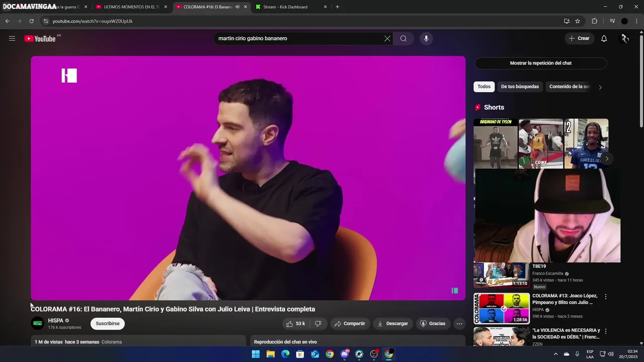Open the Colorama playlist tag in description

pyautogui.click(x=112, y=342)
